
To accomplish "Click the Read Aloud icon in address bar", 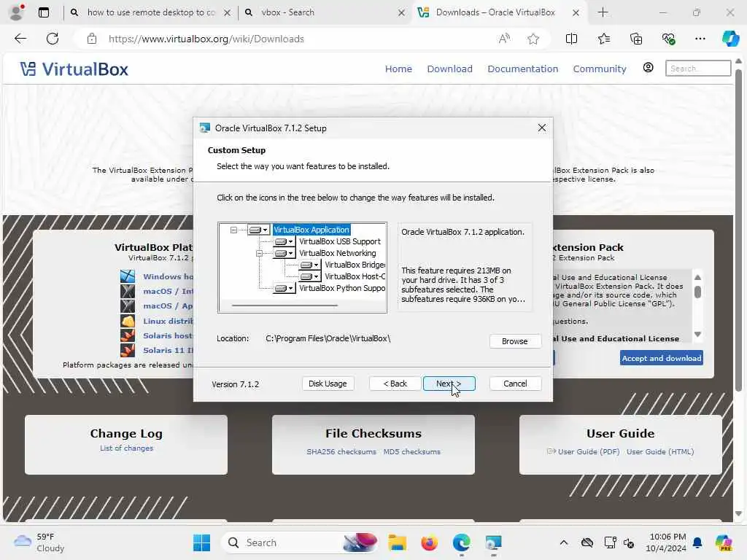I will click(x=504, y=39).
